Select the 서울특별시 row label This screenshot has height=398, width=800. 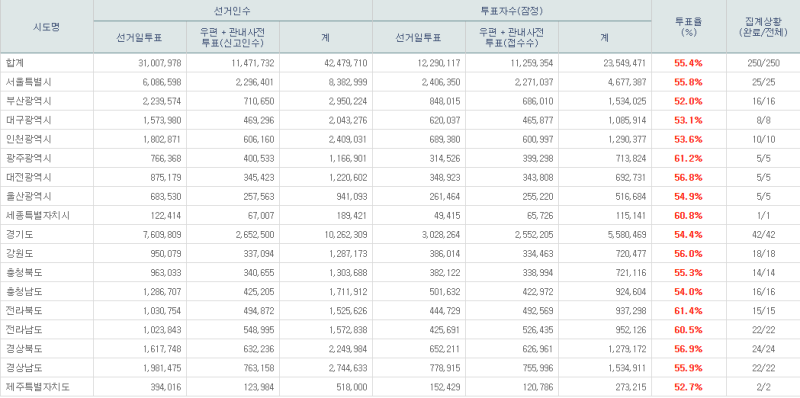[29, 82]
